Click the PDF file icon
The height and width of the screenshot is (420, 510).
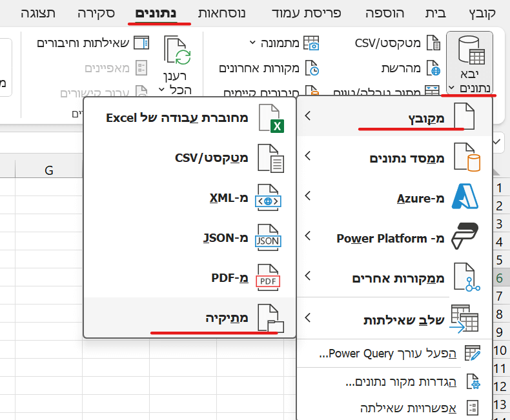click(268, 277)
